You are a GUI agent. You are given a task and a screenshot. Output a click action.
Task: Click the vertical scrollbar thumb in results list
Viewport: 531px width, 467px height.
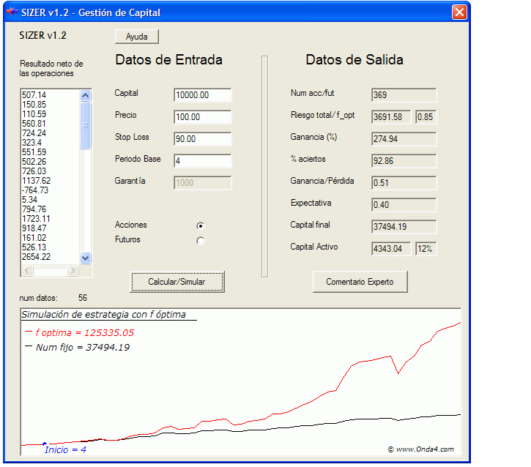click(86, 126)
